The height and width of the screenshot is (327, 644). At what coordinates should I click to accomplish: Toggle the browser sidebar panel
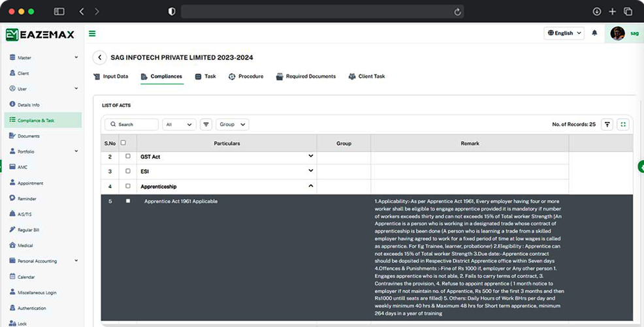59,12
